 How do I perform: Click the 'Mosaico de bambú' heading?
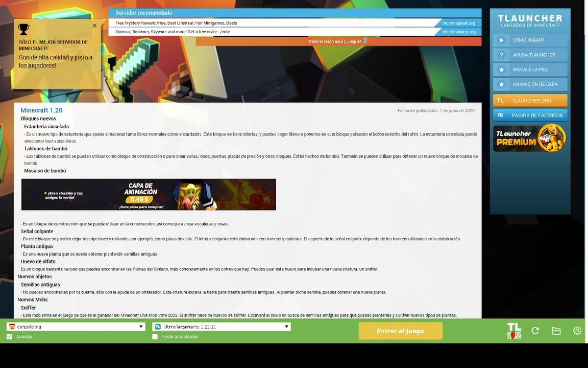tap(45, 171)
